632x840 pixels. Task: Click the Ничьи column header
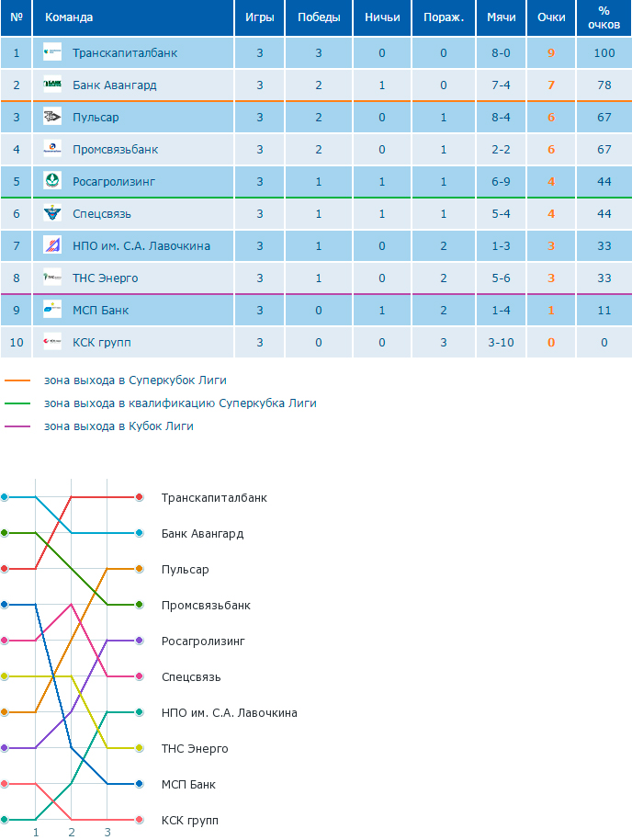coord(382,17)
